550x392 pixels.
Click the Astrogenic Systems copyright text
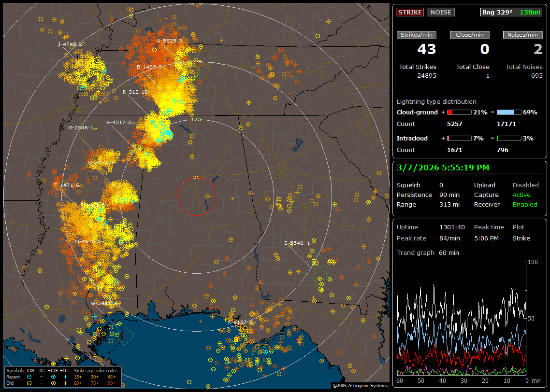pos(360,386)
